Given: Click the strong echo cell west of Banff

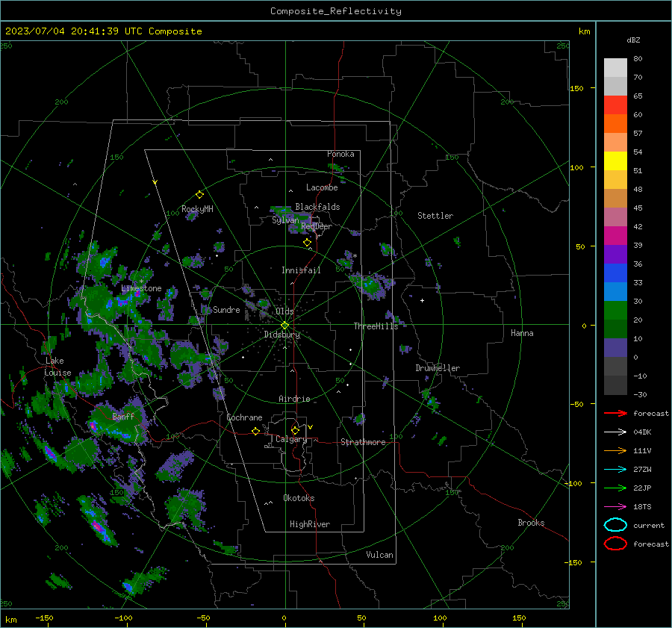Looking at the screenshot, I should [x=93, y=426].
